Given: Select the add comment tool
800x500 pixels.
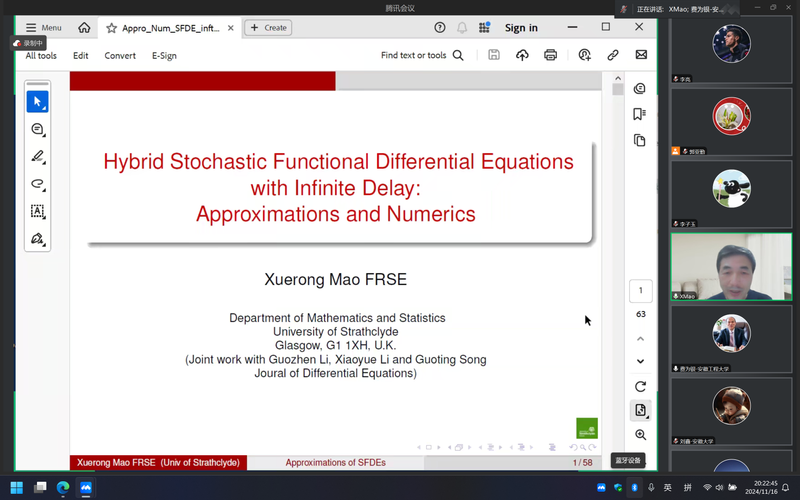Looking at the screenshot, I should [x=37, y=129].
